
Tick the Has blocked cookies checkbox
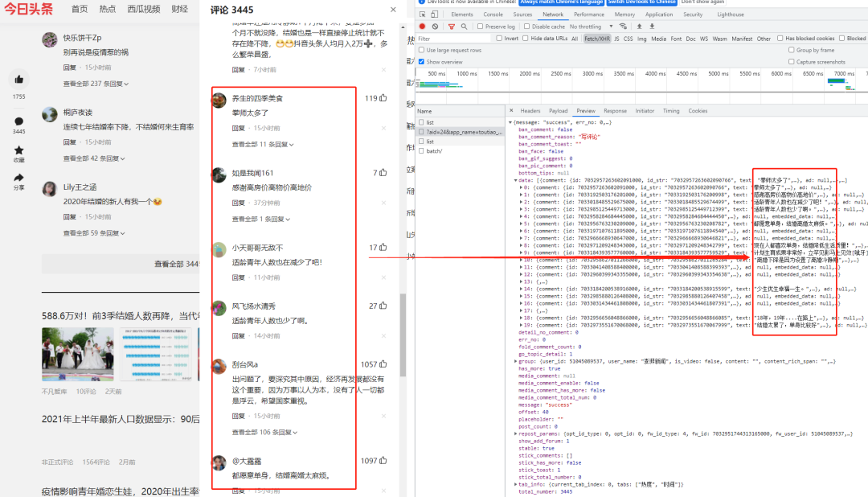point(780,39)
